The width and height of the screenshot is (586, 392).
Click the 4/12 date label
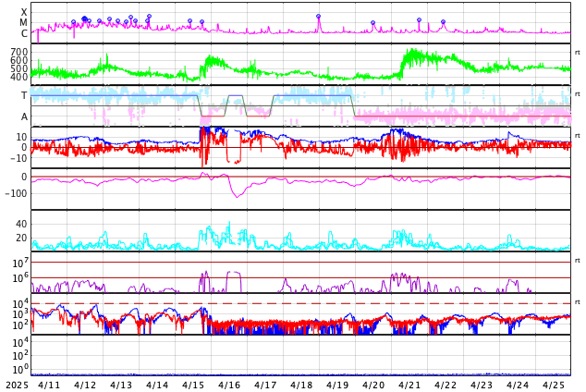coord(85,385)
